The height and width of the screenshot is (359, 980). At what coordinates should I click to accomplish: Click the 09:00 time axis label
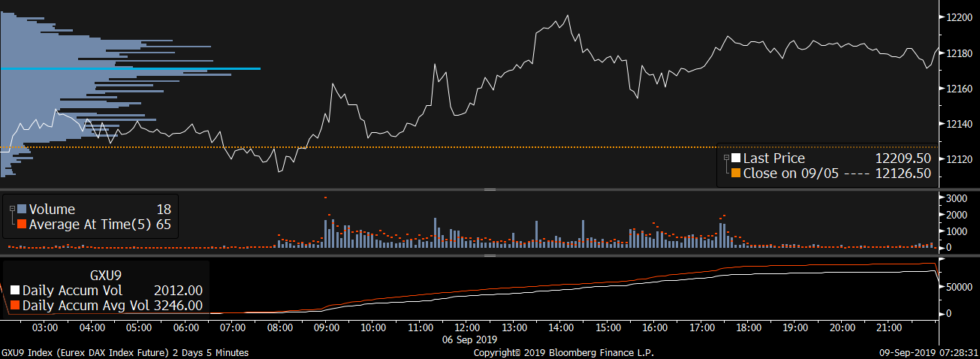pyautogui.click(x=327, y=328)
